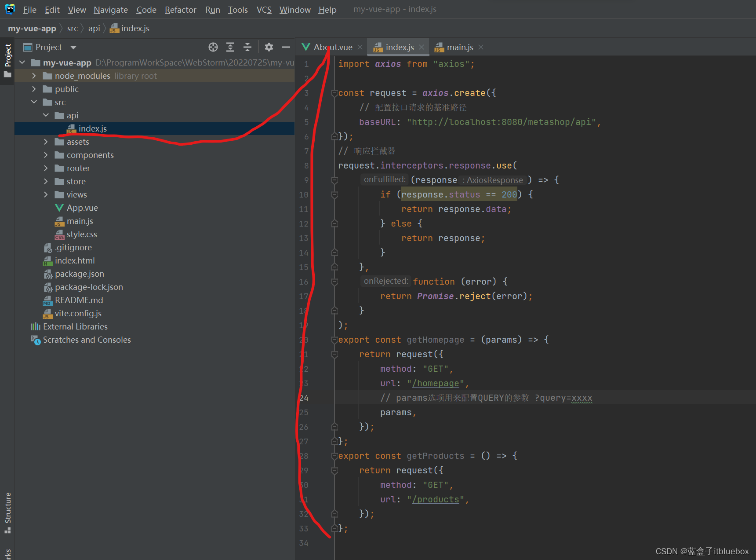Open the Help menu
The width and height of the screenshot is (756, 560).
(327, 10)
